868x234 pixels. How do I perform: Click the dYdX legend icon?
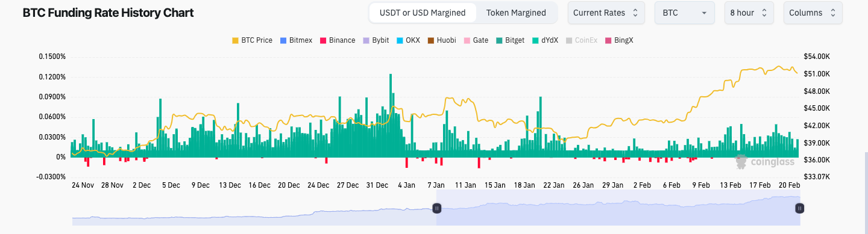click(536, 40)
